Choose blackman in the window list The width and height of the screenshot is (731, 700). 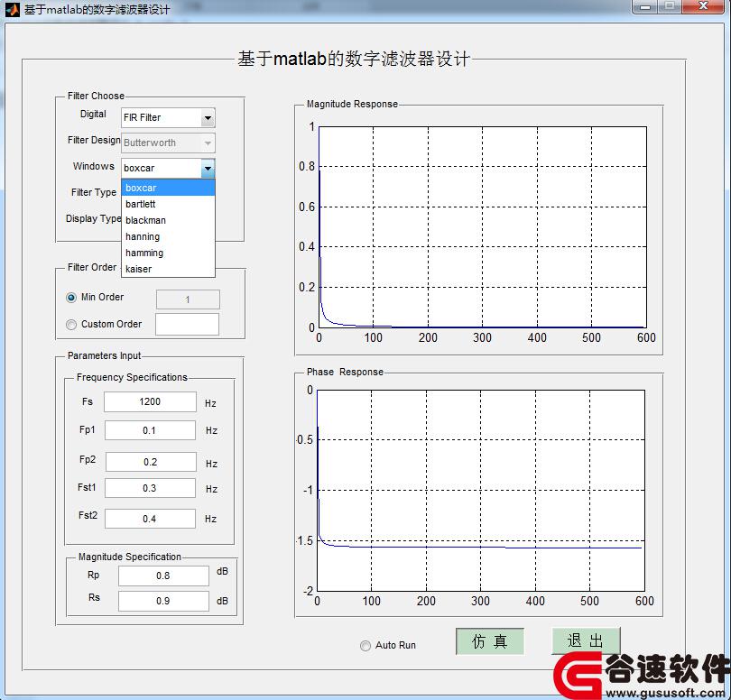(168, 220)
